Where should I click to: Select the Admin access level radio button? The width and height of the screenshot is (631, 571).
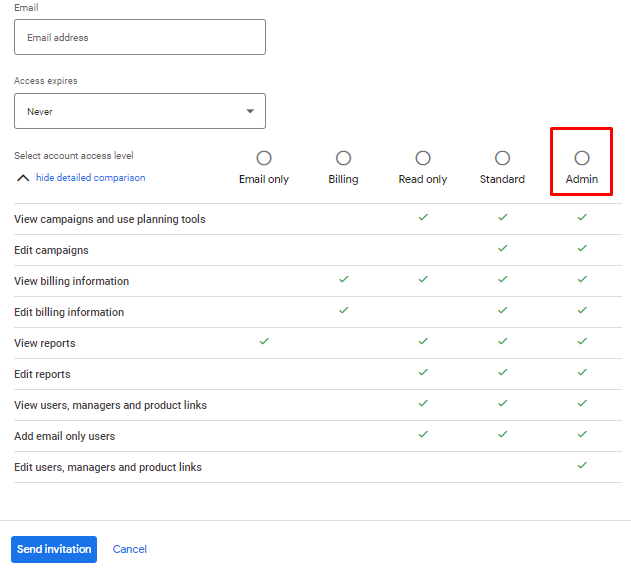tap(582, 158)
